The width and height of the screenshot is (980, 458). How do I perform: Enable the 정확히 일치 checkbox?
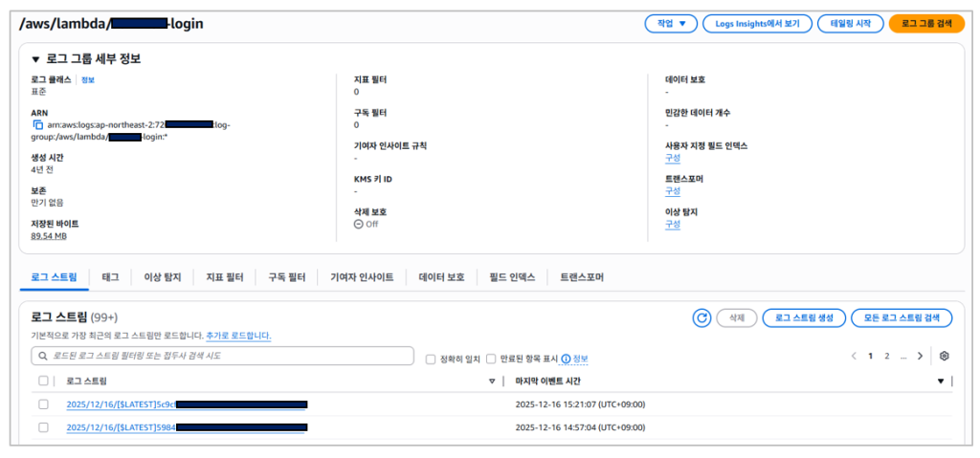pos(431,359)
